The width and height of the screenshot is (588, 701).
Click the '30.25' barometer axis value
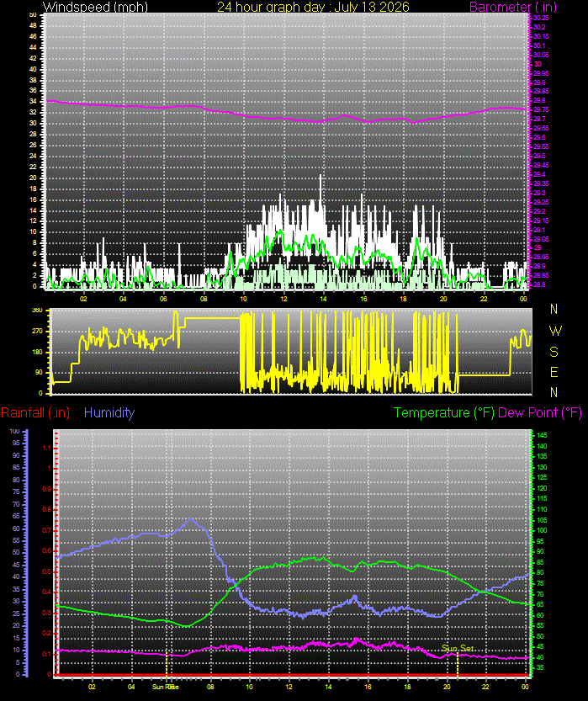[541, 18]
